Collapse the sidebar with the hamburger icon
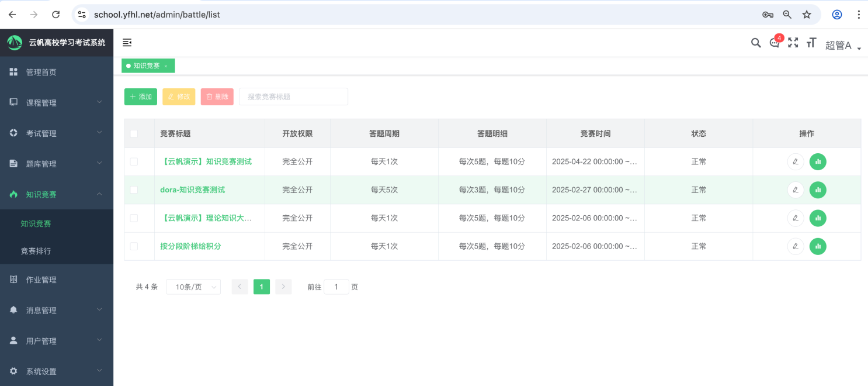The image size is (868, 386). click(x=127, y=42)
